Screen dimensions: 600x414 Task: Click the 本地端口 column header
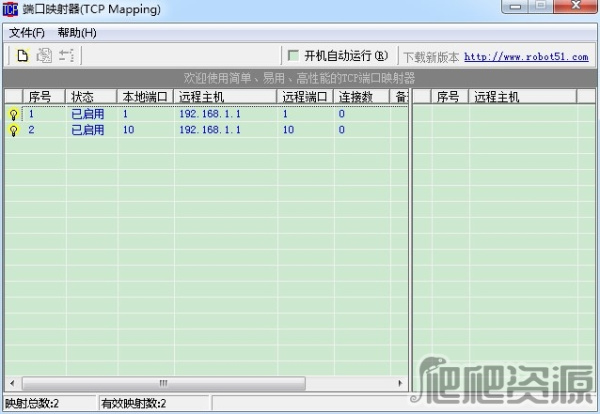(x=145, y=97)
